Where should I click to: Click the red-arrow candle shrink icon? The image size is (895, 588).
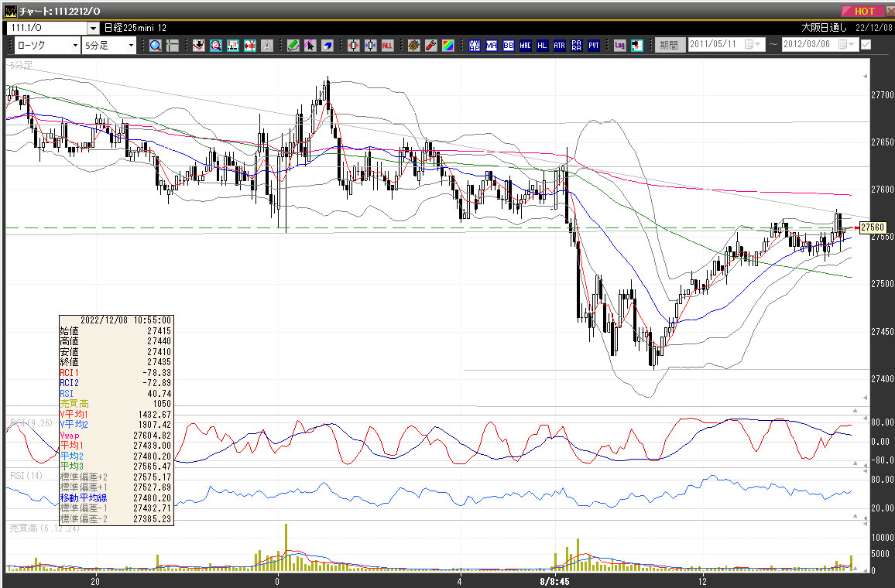click(x=353, y=45)
